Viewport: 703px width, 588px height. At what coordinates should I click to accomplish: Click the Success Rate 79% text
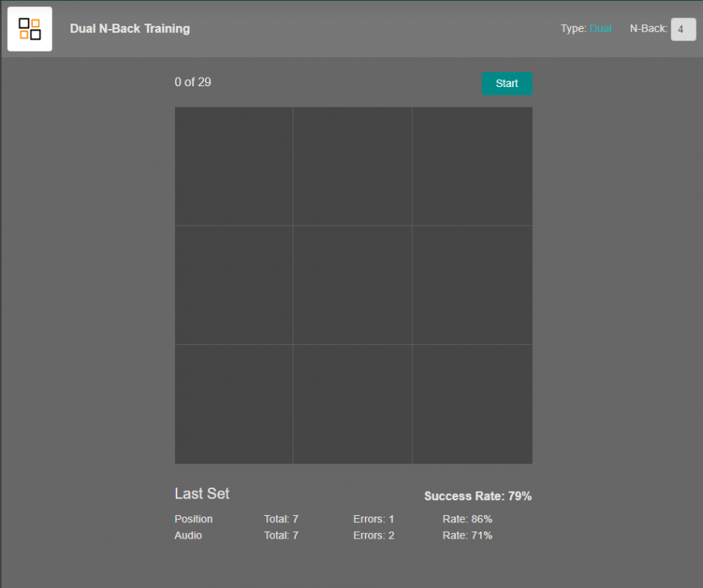click(x=478, y=496)
